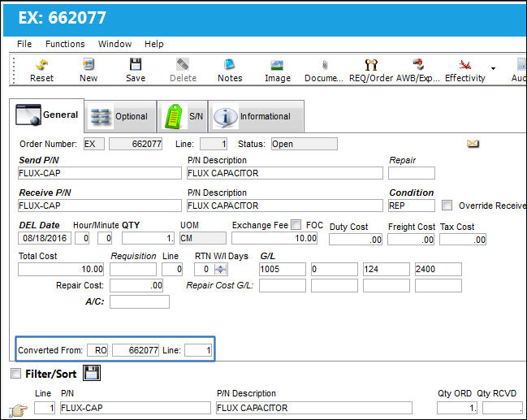Open Effectivity airplane icon

[464, 64]
